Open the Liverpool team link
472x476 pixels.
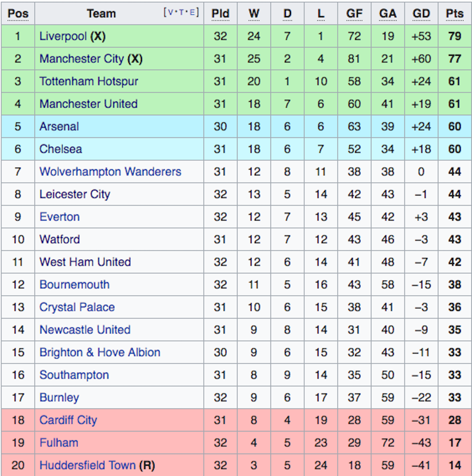pyautogui.click(x=63, y=36)
